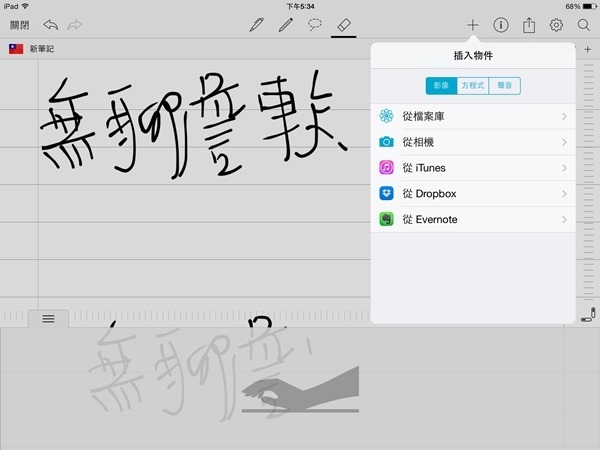Screen dimensions: 600x450
Task: Tap the pen/wrist tool icon at the lower right
Action: click(x=589, y=315)
